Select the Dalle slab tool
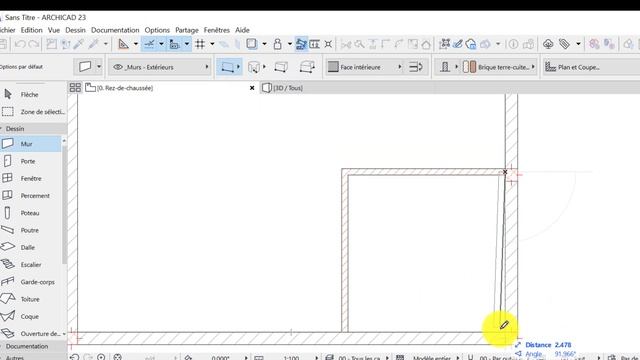The width and height of the screenshot is (640, 360). (31, 247)
